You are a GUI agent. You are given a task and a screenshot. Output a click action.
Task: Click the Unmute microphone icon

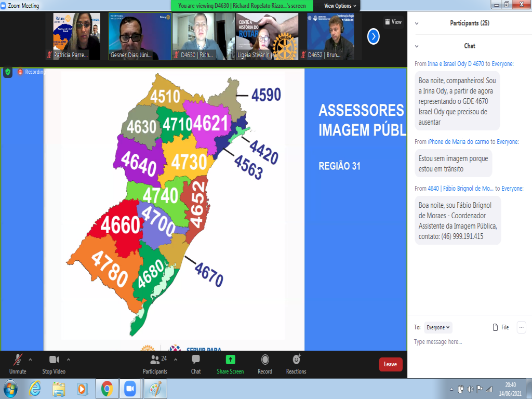pyautogui.click(x=18, y=360)
